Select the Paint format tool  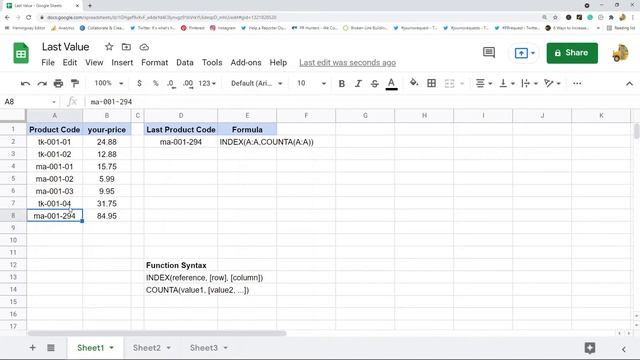tap(75, 83)
